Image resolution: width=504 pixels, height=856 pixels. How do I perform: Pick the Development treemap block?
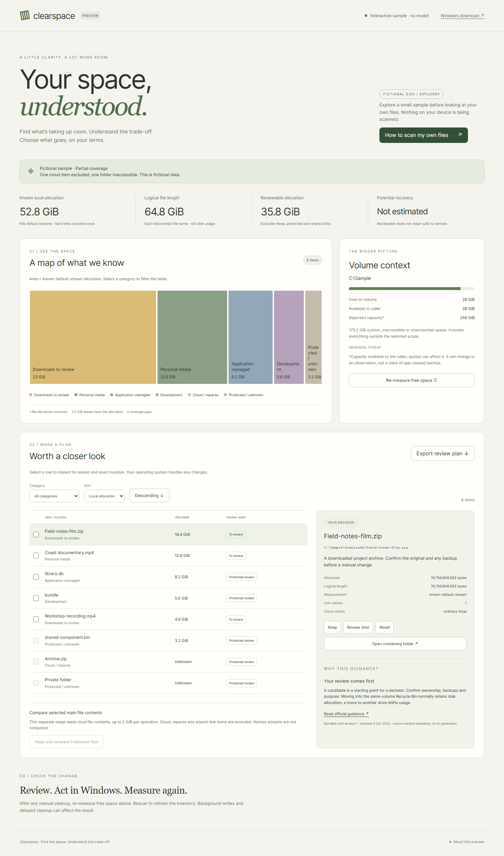coord(289,337)
